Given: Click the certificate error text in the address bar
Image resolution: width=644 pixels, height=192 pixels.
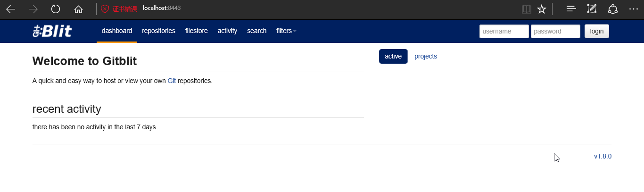Looking at the screenshot, I should click(x=124, y=9).
